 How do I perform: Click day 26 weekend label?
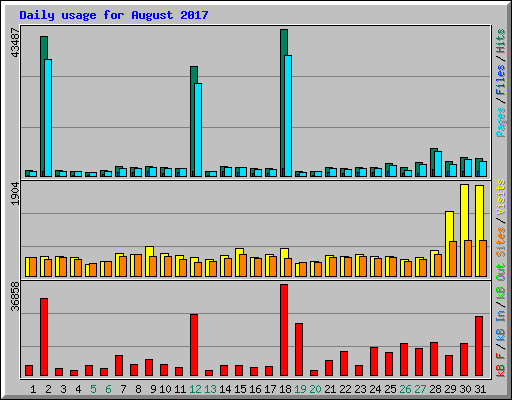[405, 389]
